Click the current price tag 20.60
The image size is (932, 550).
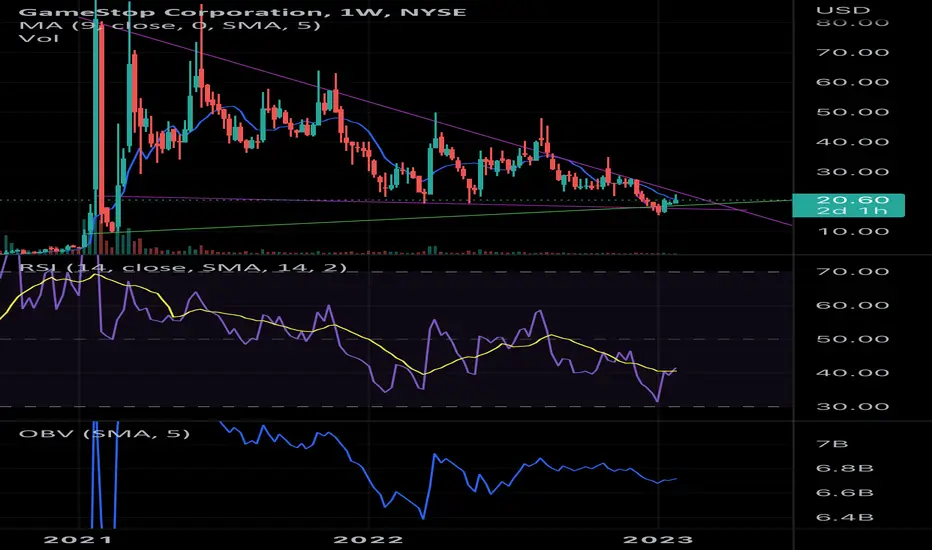coord(853,200)
